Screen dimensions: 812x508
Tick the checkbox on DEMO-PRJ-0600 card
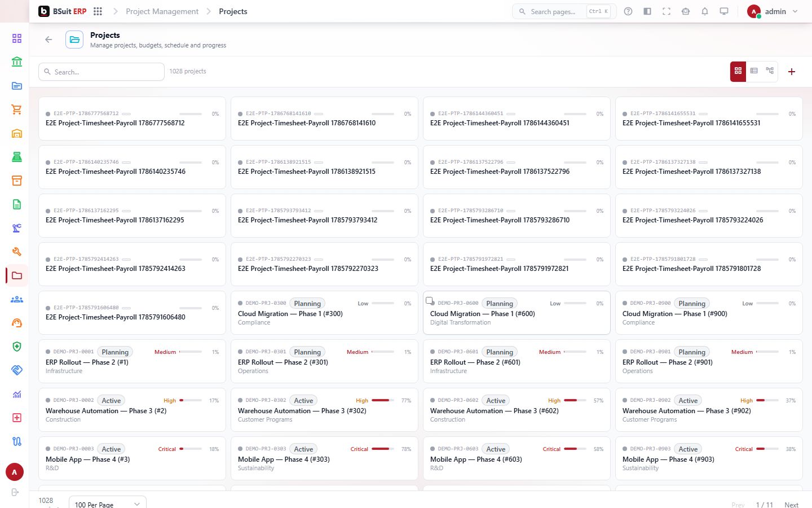pyautogui.click(x=429, y=301)
